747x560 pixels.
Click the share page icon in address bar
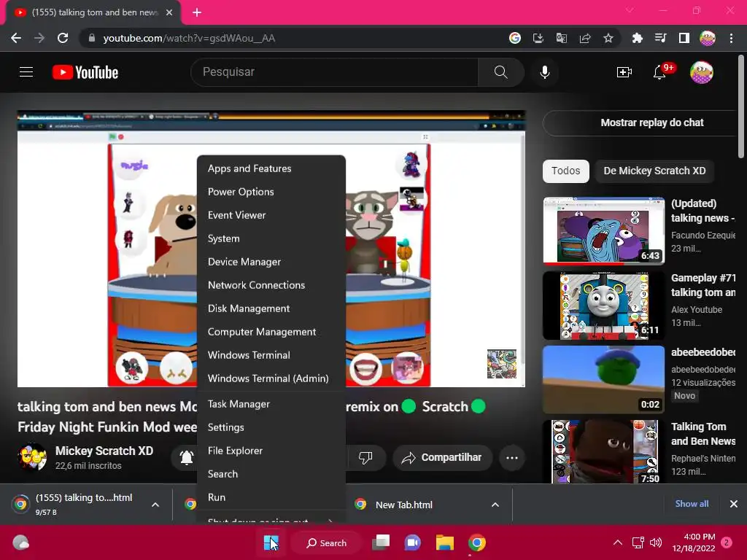[x=585, y=38]
